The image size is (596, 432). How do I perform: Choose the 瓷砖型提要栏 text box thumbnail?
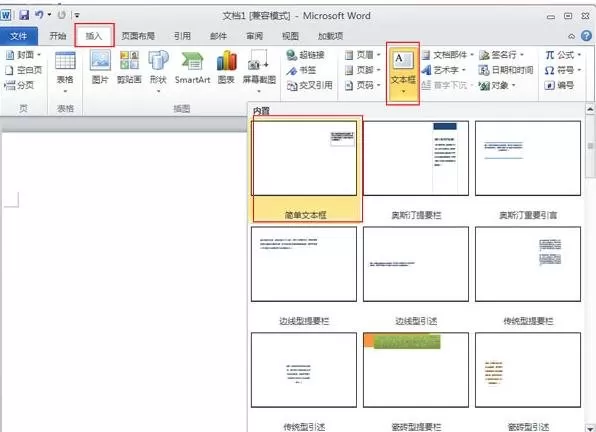coord(416,370)
